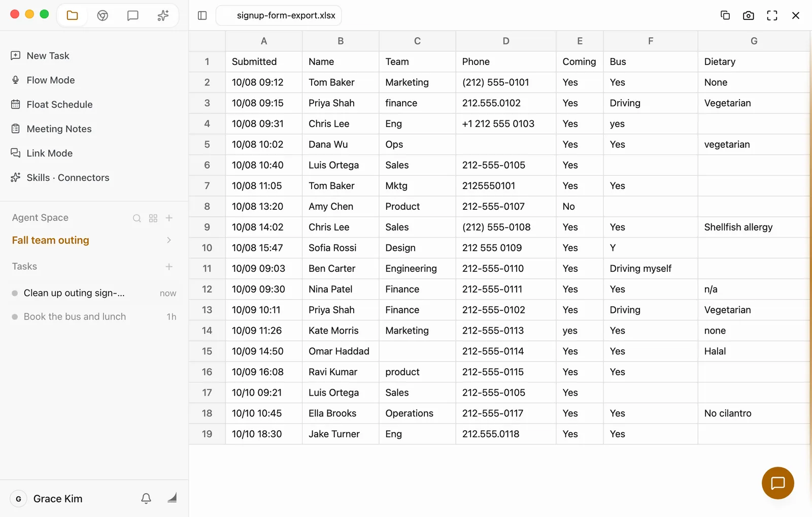This screenshot has width=812, height=517.
Task: Open the Clean up outing sign-up task
Action: [x=94, y=293]
